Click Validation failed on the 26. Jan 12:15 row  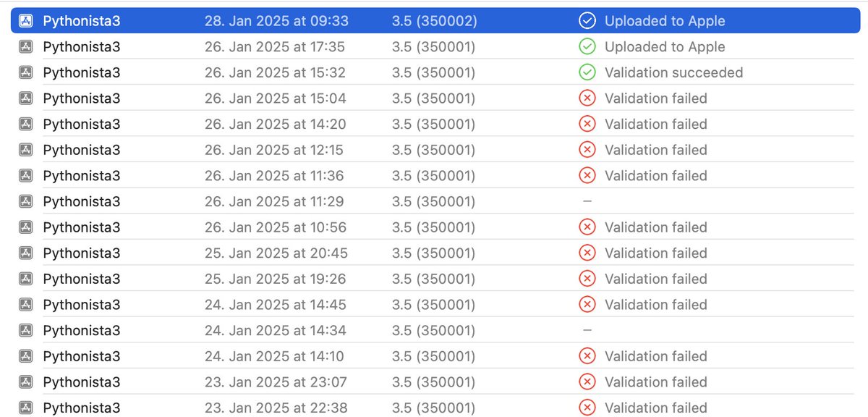click(656, 150)
